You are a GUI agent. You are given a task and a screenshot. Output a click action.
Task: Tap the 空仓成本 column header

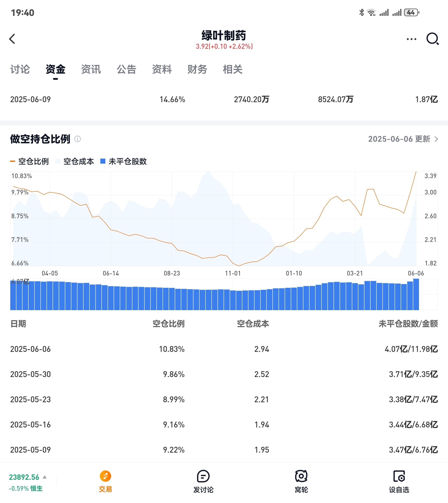pos(253,324)
